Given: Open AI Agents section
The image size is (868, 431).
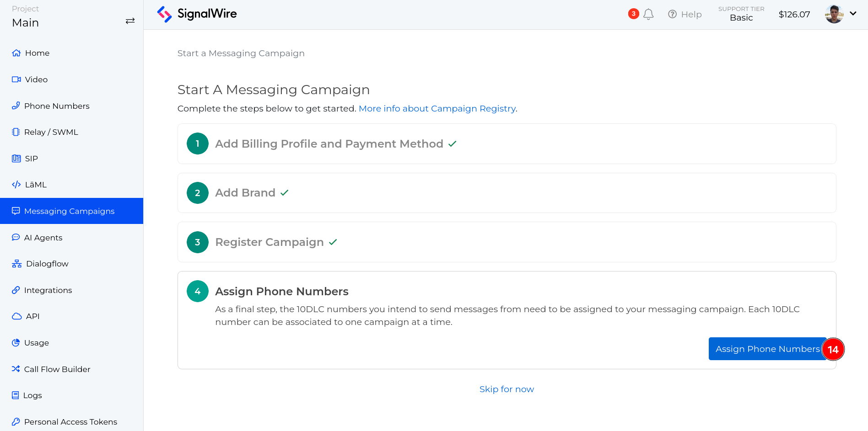Looking at the screenshot, I should [43, 237].
